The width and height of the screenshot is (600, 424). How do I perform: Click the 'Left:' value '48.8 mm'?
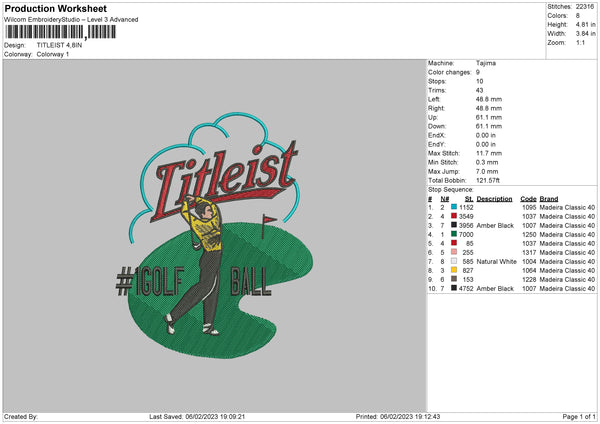(x=489, y=99)
